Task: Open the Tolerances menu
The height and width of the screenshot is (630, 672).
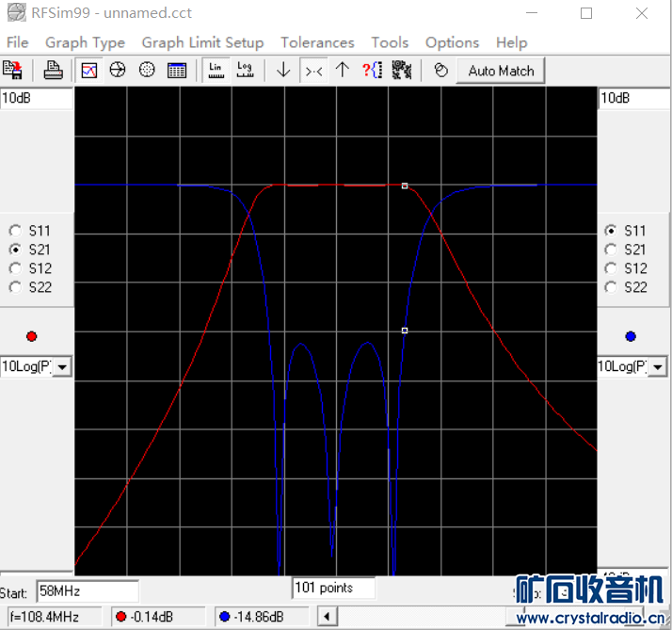Action: coord(317,42)
